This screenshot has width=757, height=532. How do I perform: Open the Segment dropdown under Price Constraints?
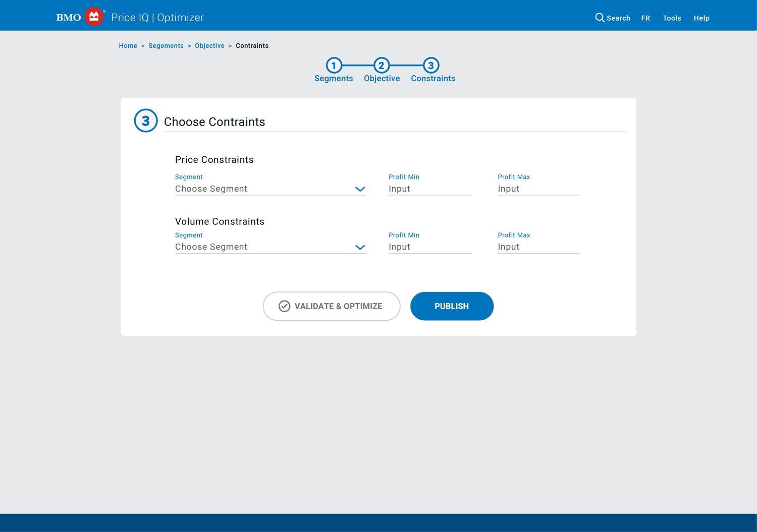[x=271, y=189]
